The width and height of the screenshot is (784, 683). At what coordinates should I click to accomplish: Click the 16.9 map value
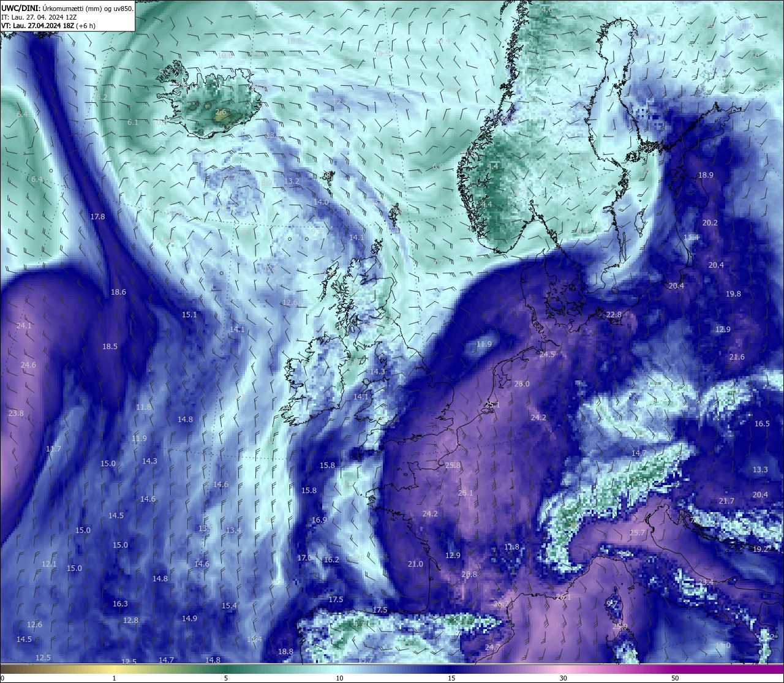coord(319,520)
